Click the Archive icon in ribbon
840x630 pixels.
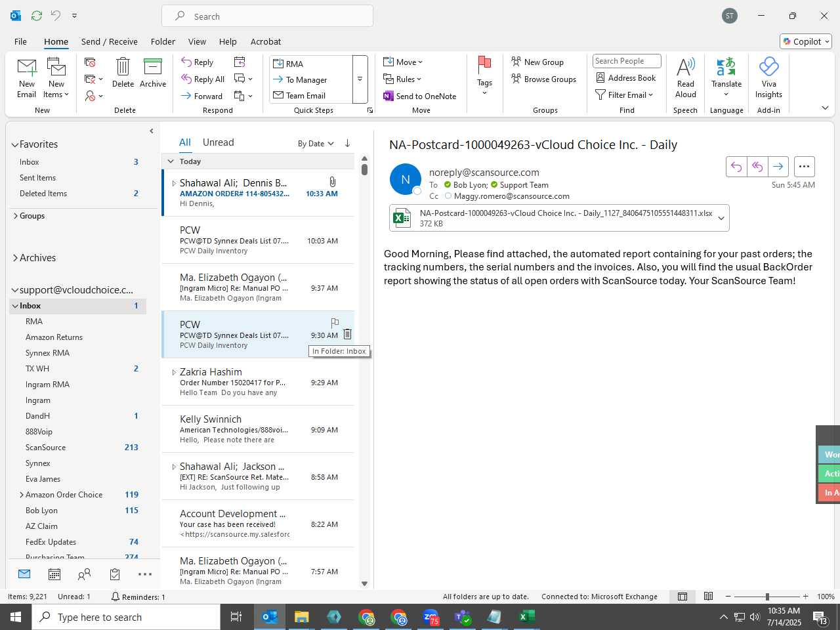[x=153, y=67]
